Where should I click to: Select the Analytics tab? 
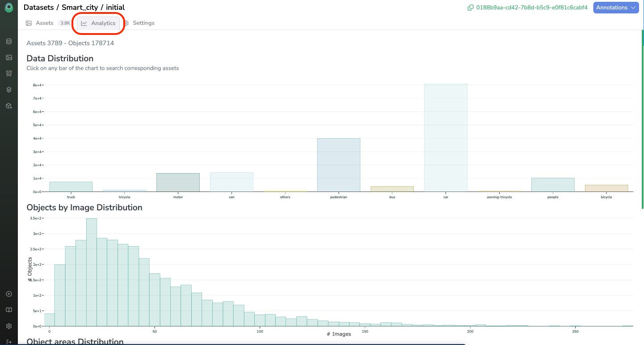click(x=98, y=23)
